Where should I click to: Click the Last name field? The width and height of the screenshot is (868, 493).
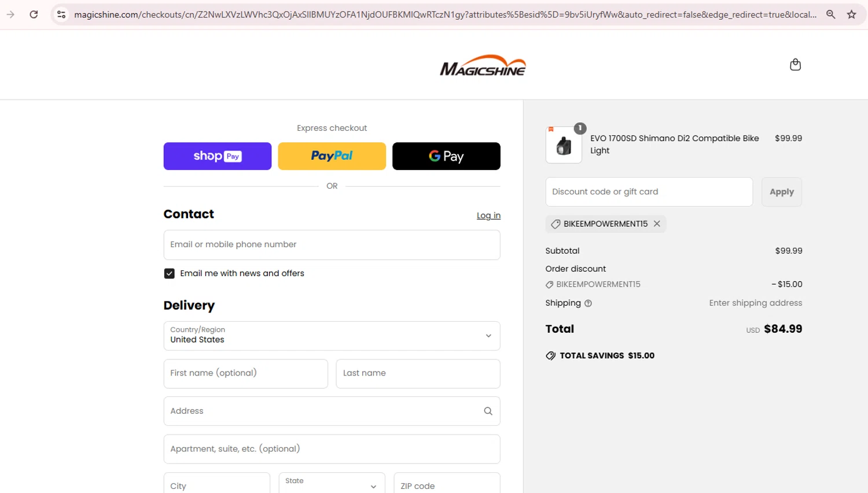click(x=418, y=374)
